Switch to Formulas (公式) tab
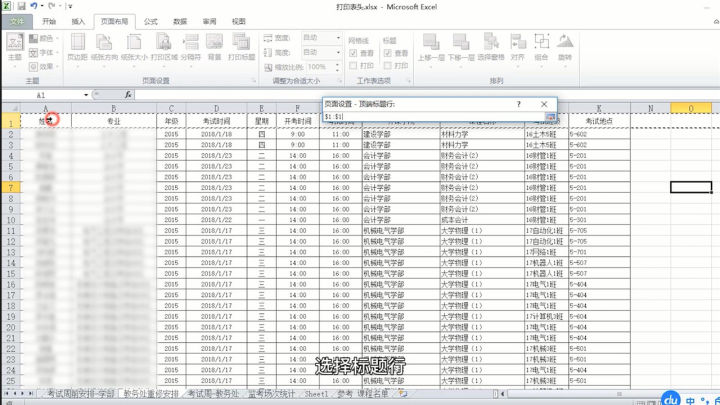Image resolution: width=720 pixels, height=405 pixels. tap(151, 22)
